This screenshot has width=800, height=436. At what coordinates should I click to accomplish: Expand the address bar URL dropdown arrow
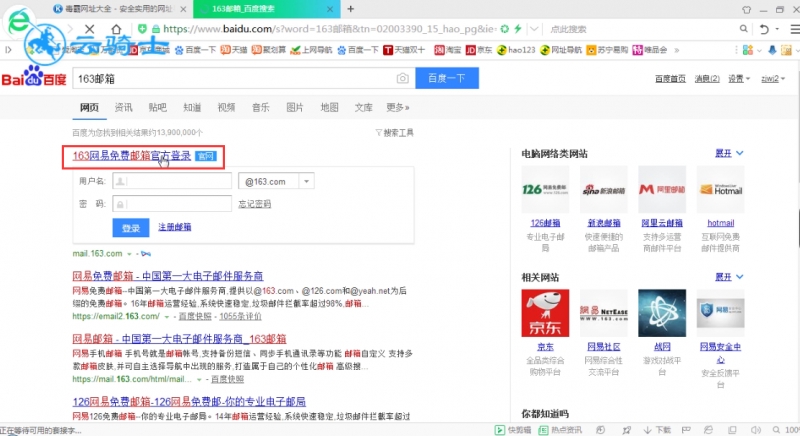pos(534,29)
